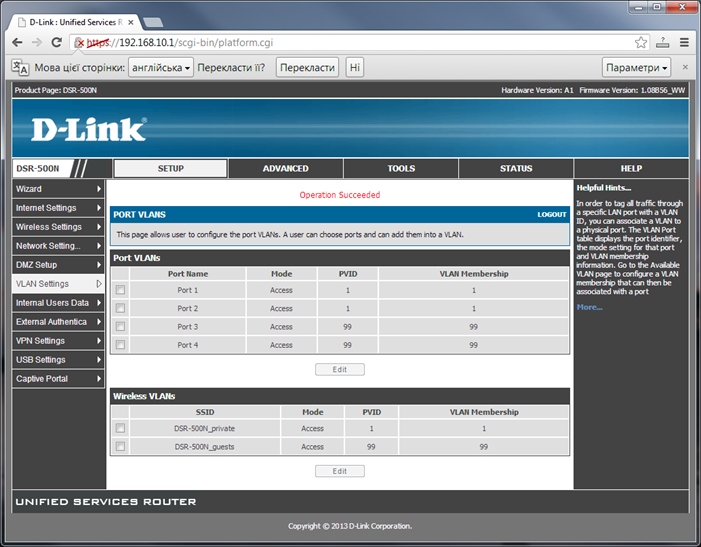Viewport: 701px width, 547px height.
Task: Switch to the ADVANCED tab
Action: click(285, 169)
